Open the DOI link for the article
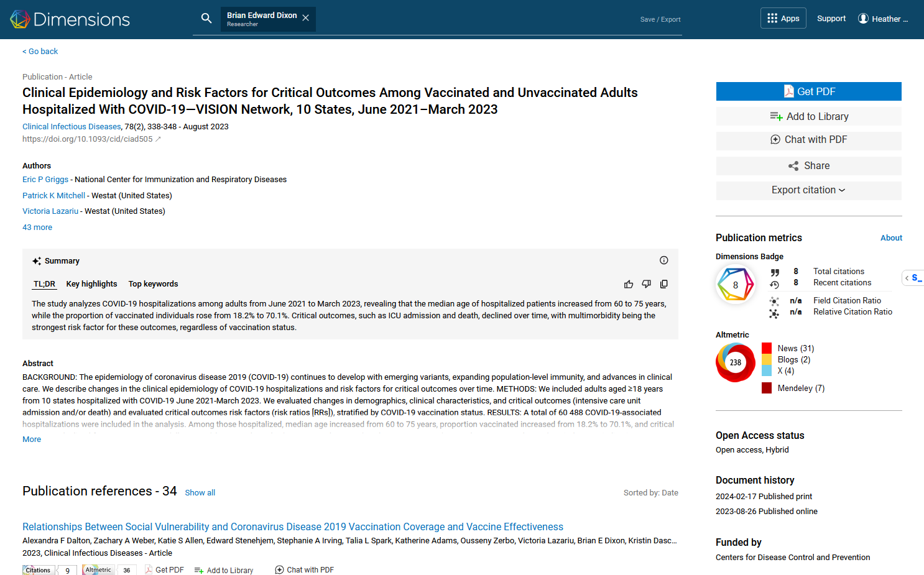This screenshot has width=924, height=575. coord(91,139)
